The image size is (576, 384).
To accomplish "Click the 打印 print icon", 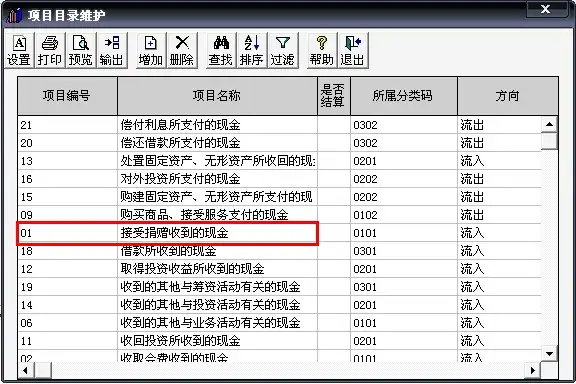I will click(50, 50).
